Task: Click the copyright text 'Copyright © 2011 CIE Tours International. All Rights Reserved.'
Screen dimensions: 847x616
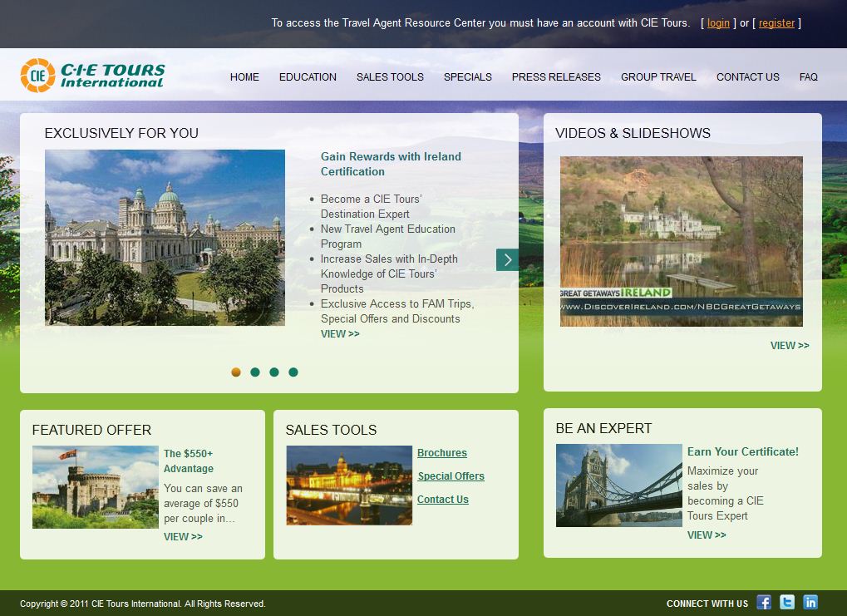Action: tap(143, 604)
